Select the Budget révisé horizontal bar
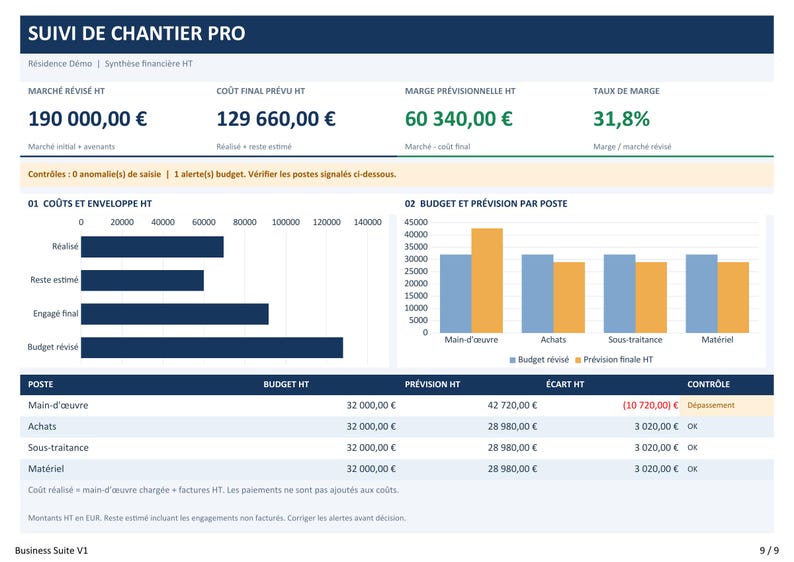The height and width of the screenshot is (562, 794). coord(212,347)
